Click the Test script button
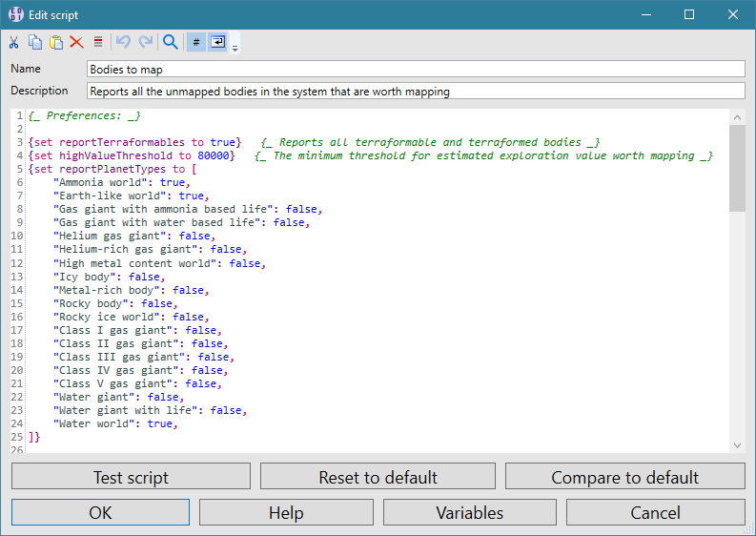 131,477
